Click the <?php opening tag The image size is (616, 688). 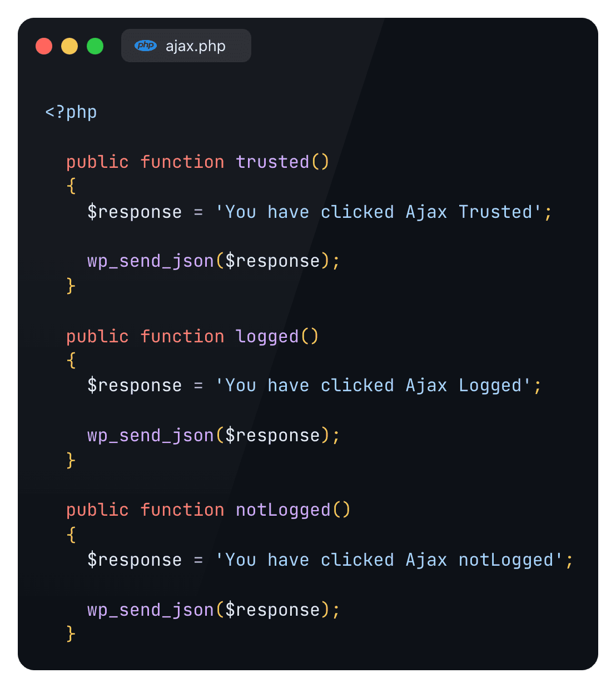(x=71, y=112)
